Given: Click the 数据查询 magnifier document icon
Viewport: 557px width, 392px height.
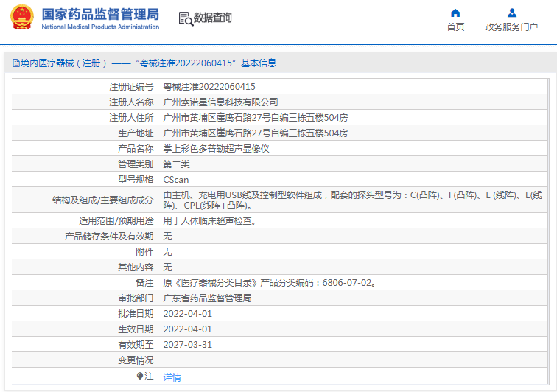Looking at the screenshot, I should 186,18.
